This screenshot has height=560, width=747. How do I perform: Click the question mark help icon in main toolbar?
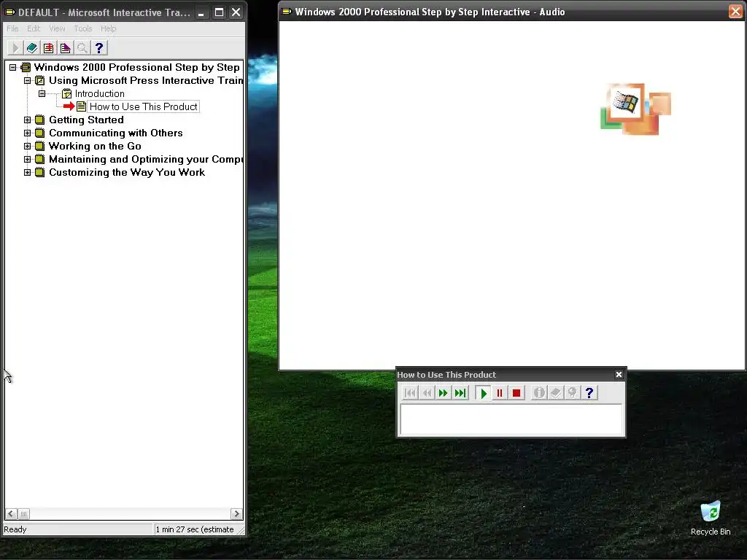(99, 47)
